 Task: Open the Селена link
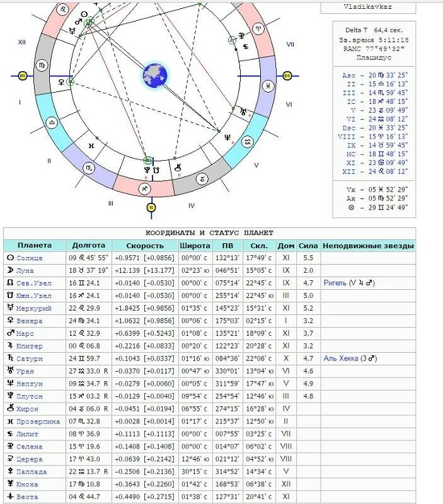(29, 447)
